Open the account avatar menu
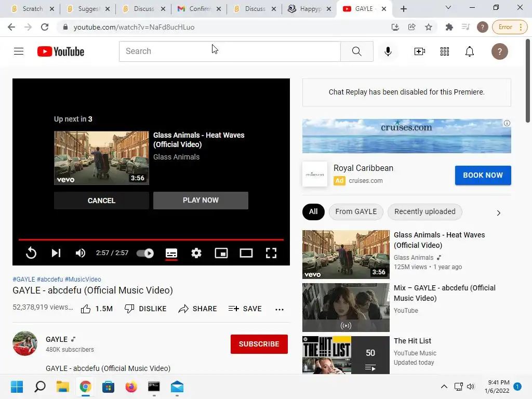Viewport: 532px width, 399px height. 499,51
